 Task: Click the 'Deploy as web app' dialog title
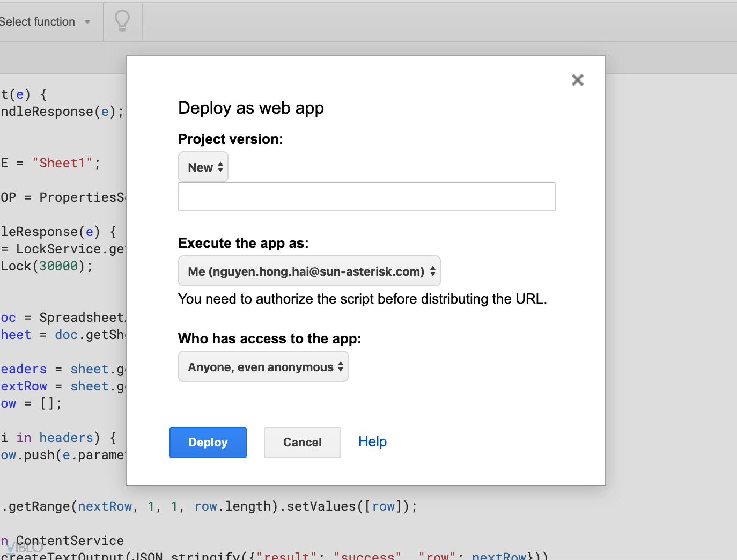click(250, 108)
